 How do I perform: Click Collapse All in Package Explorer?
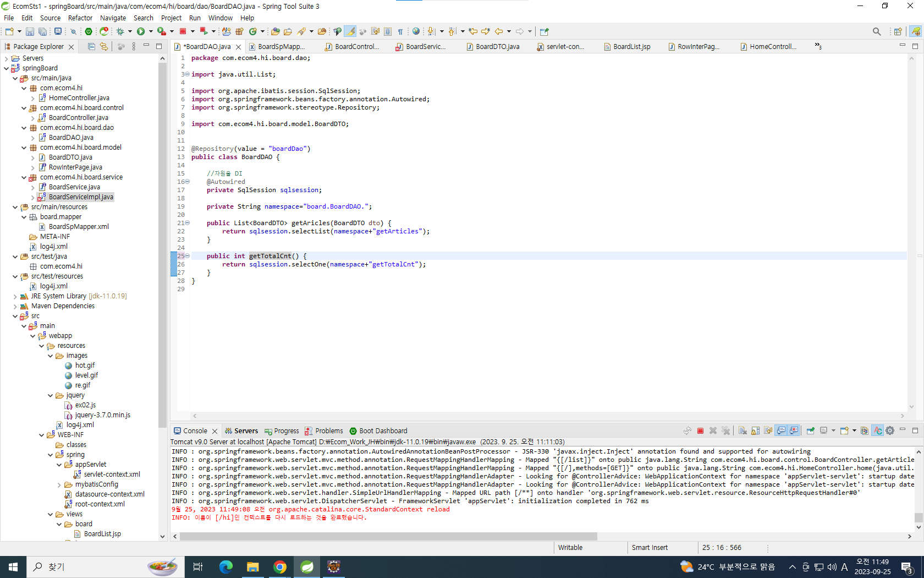92,47
